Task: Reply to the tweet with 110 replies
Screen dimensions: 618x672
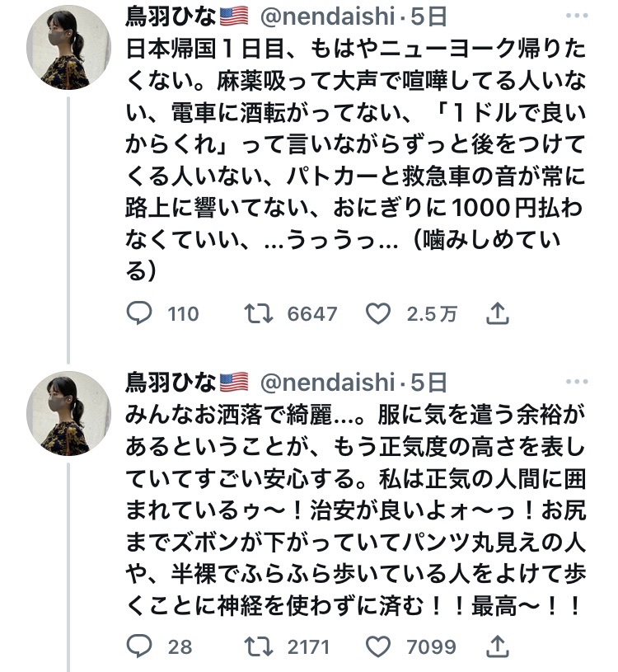Action: (x=140, y=314)
